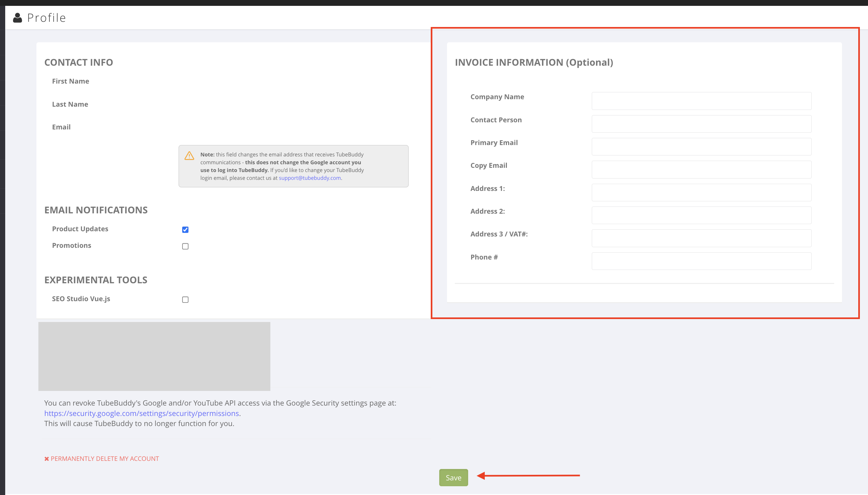This screenshot has width=868, height=495.
Task: Click the Phone # label
Action: [x=484, y=257]
